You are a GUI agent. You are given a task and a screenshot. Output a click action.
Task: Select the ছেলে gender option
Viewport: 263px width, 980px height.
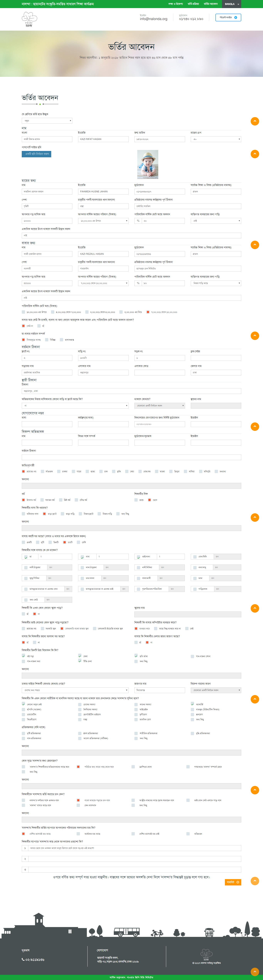[x=150, y=500]
